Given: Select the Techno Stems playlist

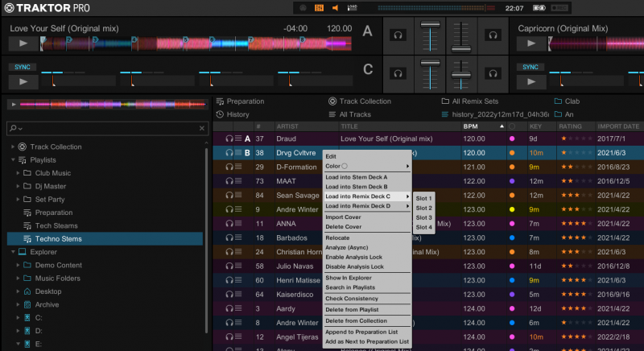Looking at the screenshot, I should pos(105,238).
